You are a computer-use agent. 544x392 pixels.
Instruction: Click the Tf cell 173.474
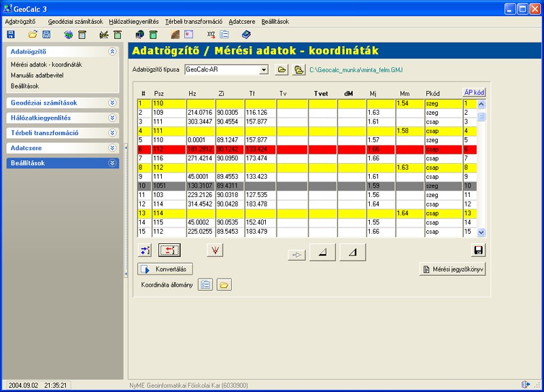(260, 158)
